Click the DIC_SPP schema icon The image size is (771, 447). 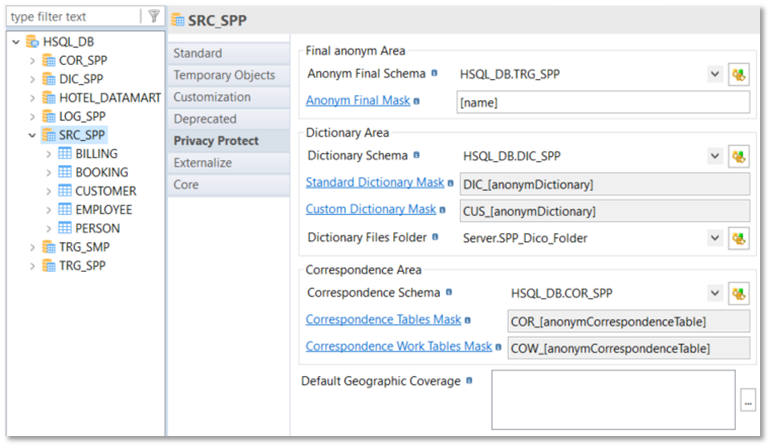point(49,79)
